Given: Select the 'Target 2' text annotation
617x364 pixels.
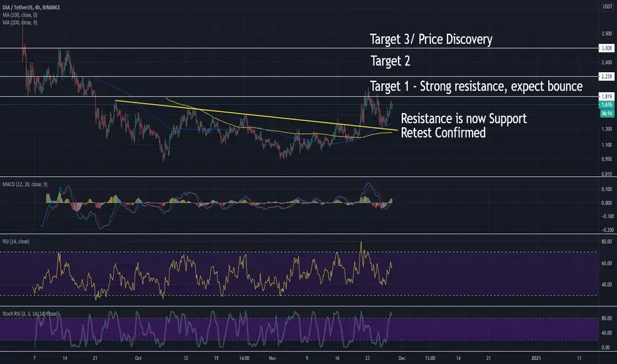Looking at the screenshot, I should [x=391, y=61].
